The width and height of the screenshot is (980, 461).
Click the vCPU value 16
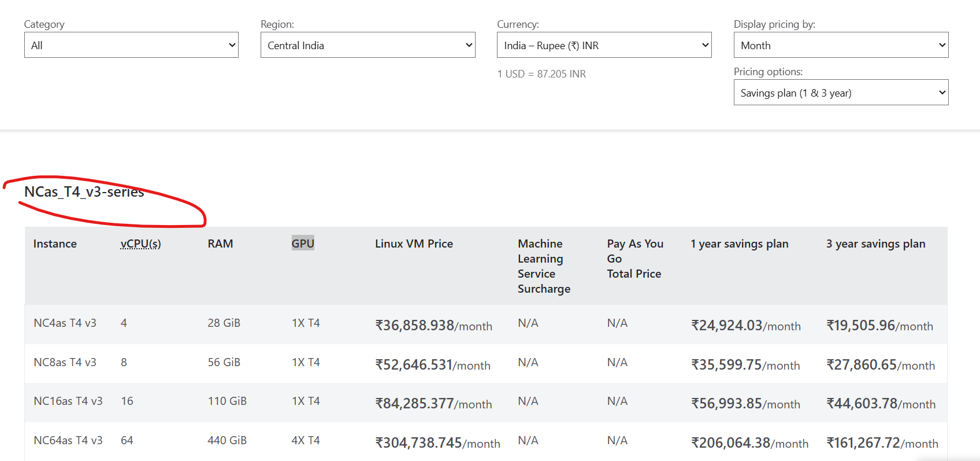coord(127,401)
